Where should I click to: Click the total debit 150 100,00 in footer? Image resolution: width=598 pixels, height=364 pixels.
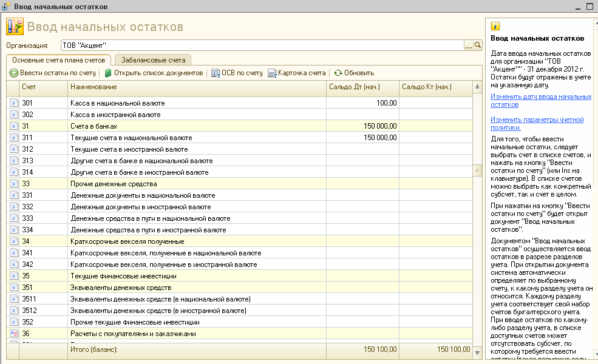(x=380, y=349)
